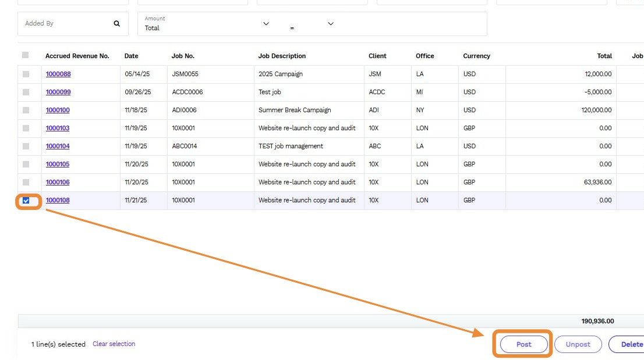This screenshot has height=360, width=644.
Task: Click the search icon in Added By field
Action: pyautogui.click(x=116, y=24)
